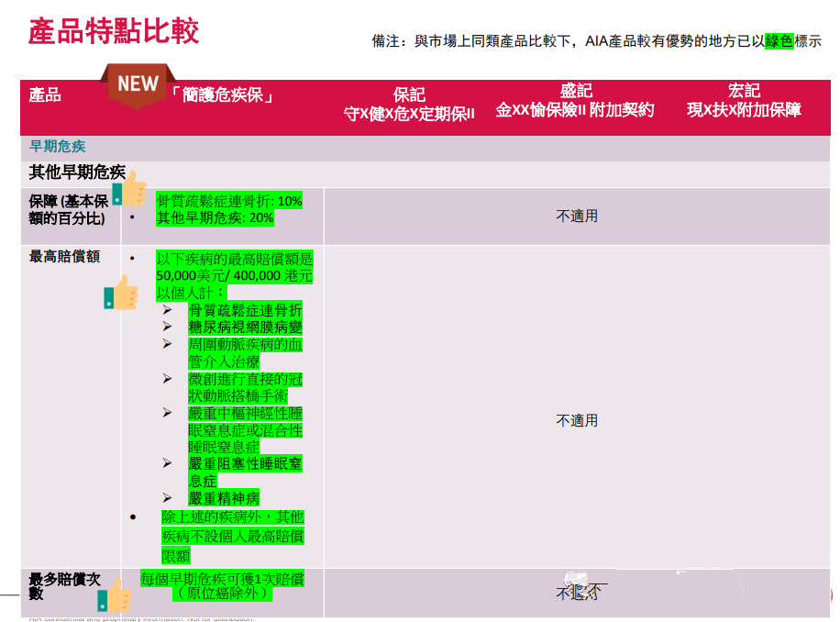Click text 骨質疏鬆症連骨折: 10%

(229, 201)
